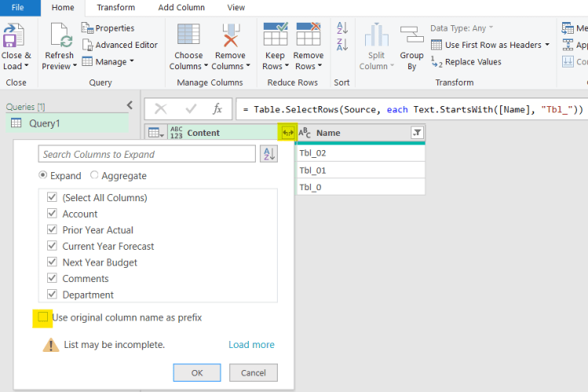Click the Remove Columns icon
Screen dimensions: 588x392
coord(230,37)
